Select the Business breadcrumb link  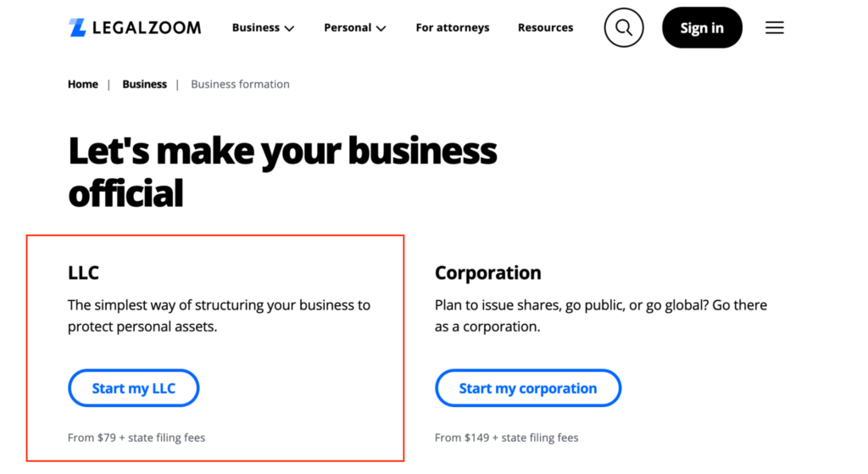click(x=144, y=84)
